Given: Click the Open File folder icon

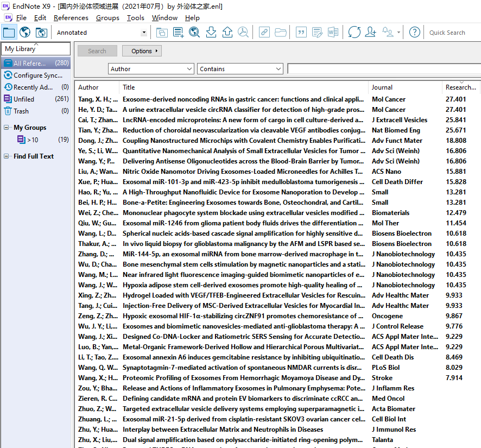Looking at the screenshot, I should click(280, 32).
